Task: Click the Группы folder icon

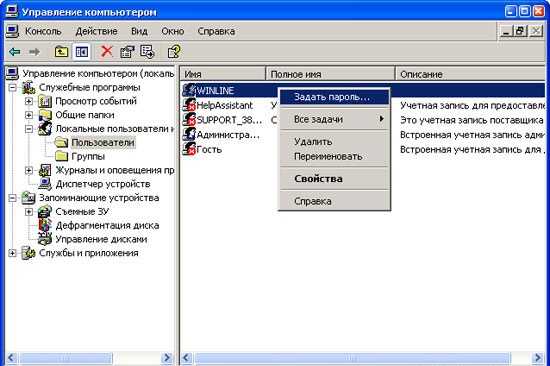Action: (x=61, y=156)
